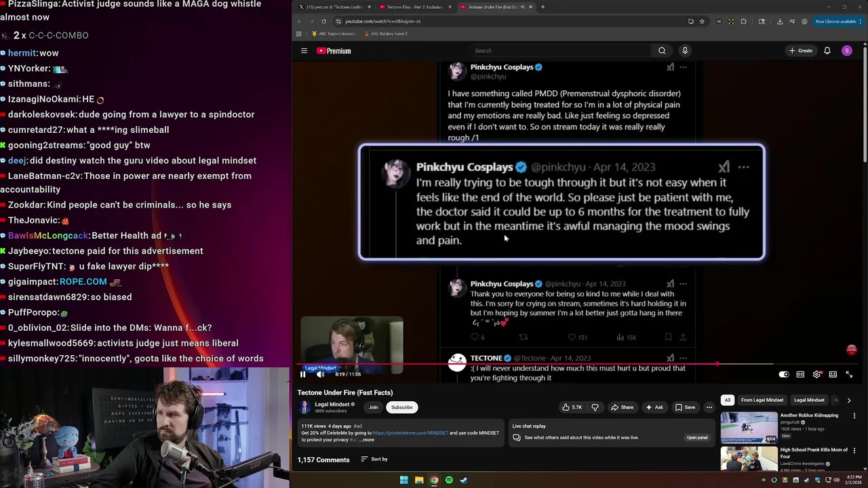Open Another Roblox Kidnapping video thumbnail
The height and width of the screenshot is (488, 868).
click(749, 427)
